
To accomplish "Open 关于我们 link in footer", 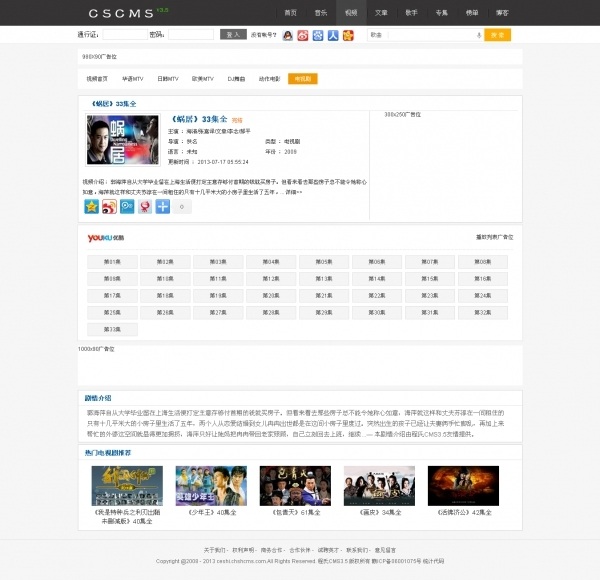I will [215, 549].
